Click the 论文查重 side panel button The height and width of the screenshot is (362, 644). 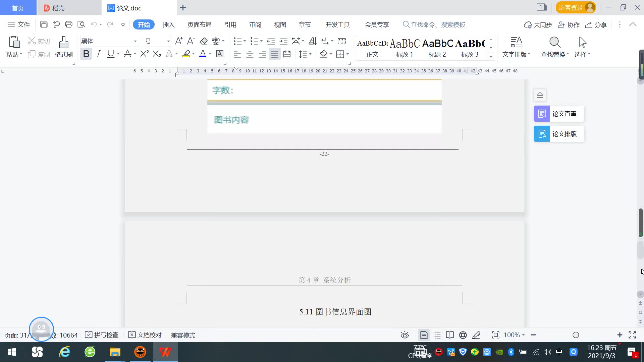point(559,114)
